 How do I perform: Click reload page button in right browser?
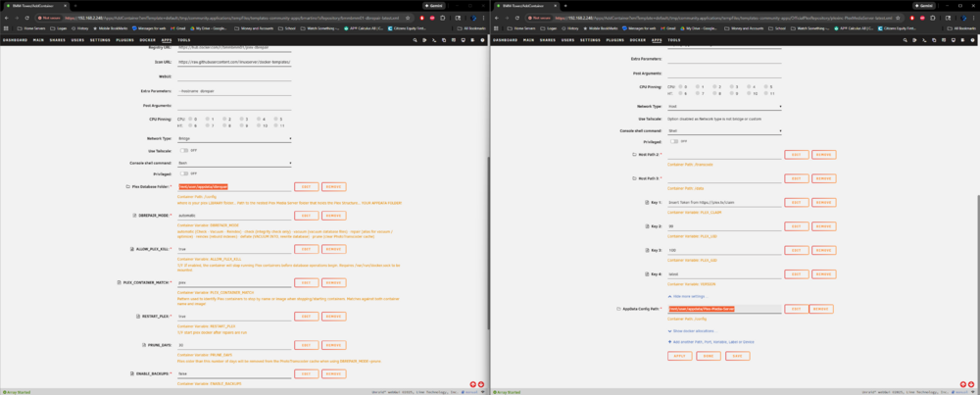click(x=516, y=18)
